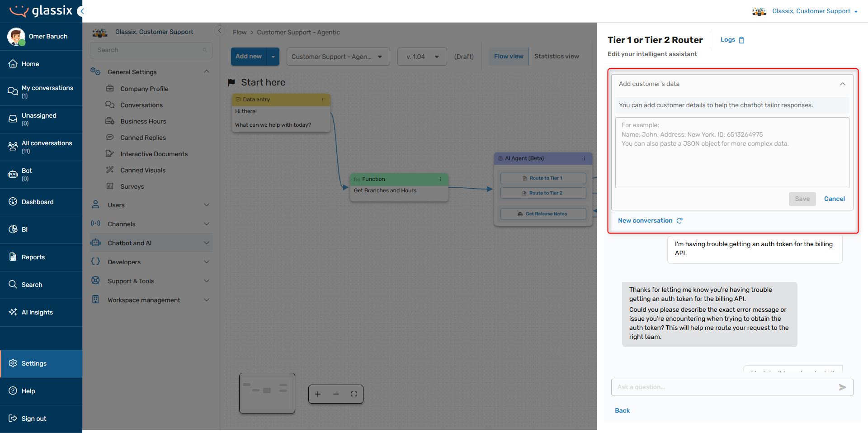This screenshot has width=868, height=433.
Task: Click the customer data text area
Action: 732,153
